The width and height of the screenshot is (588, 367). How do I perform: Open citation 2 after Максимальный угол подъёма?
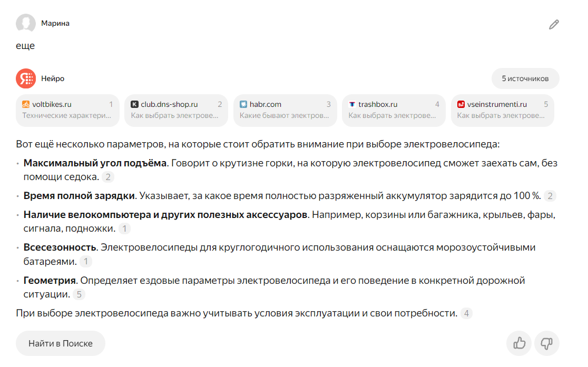[107, 177]
